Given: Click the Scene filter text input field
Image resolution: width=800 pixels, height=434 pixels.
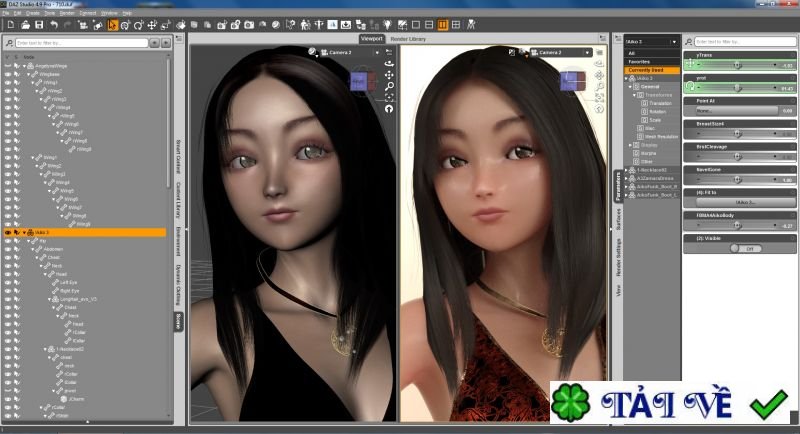Looking at the screenshot, I should [x=82, y=43].
